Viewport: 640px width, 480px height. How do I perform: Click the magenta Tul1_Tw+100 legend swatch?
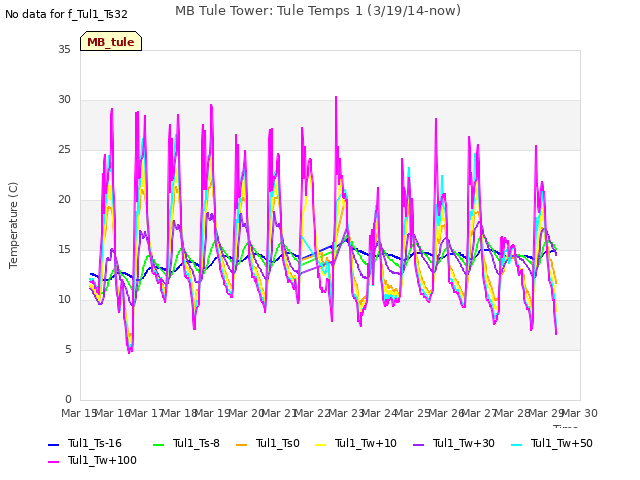point(54,462)
